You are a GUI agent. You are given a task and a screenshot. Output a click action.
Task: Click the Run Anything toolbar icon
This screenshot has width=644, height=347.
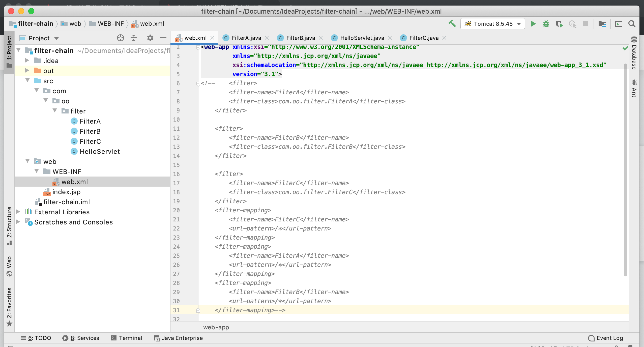(x=619, y=24)
